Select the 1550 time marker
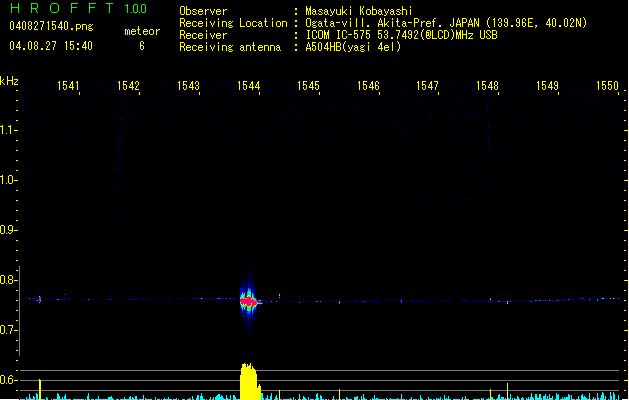Screen dimensions: 629x400 pos(607,87)
